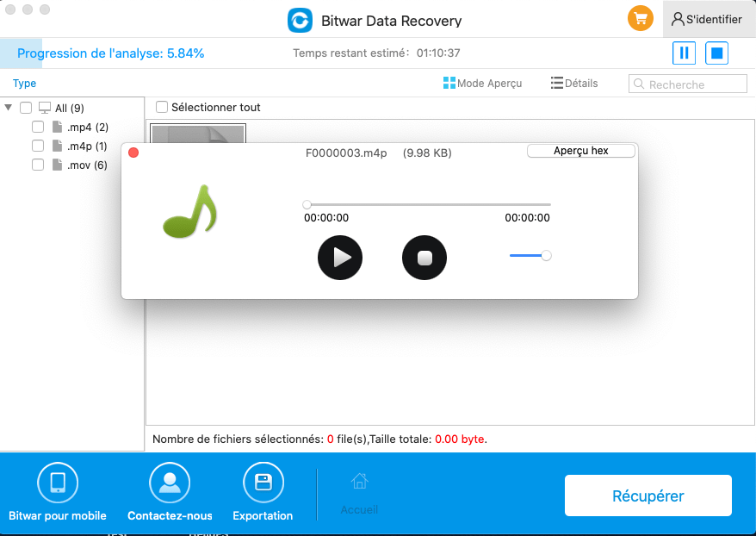The image size is (756, 536).
Task: Collapse the All (9) tree node
Action: tap(9, 107)
